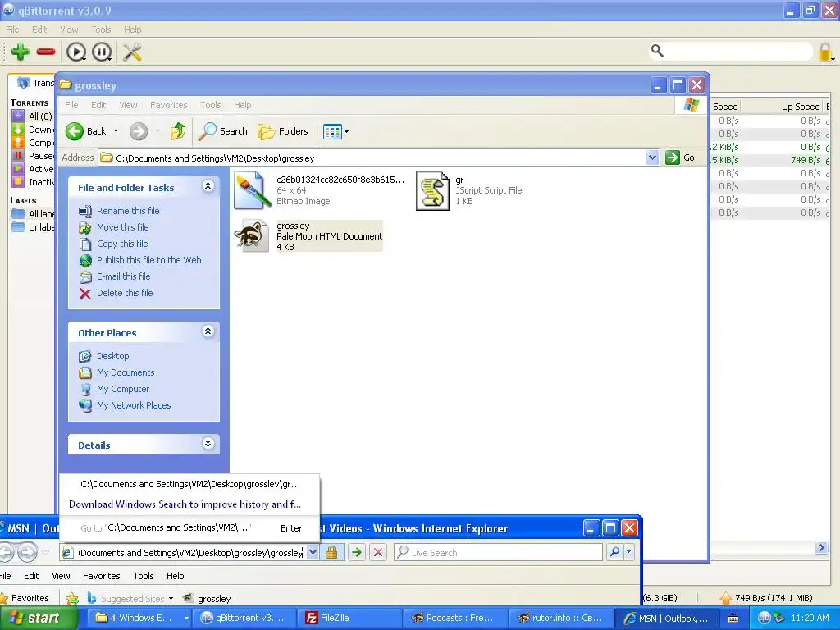Open File menu in grossley window
Viewport: 840px width, 630px height.
(x=71, y=105)
